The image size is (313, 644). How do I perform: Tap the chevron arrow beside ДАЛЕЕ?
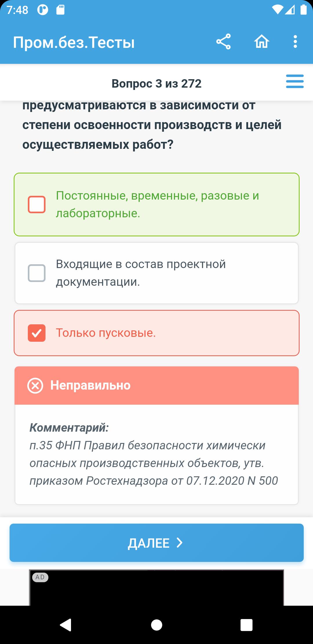(x=180, y=543)
